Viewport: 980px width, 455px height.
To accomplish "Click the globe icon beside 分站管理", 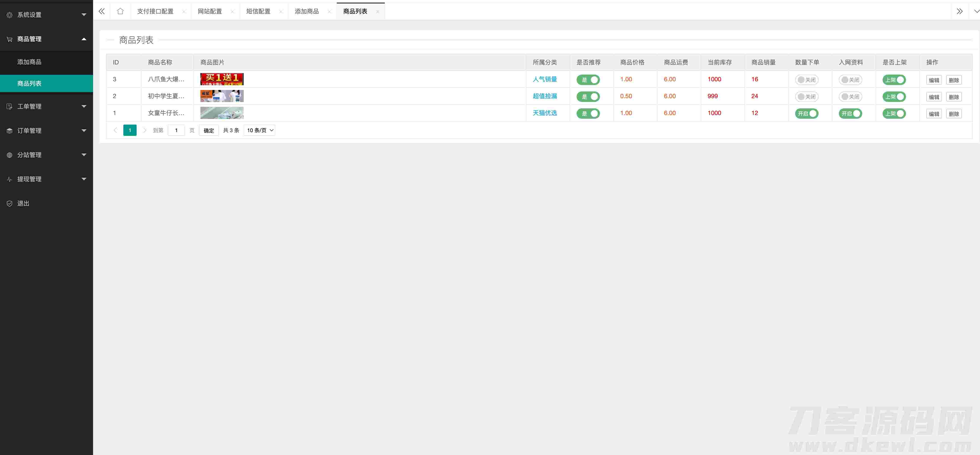I will click(10, 155).
